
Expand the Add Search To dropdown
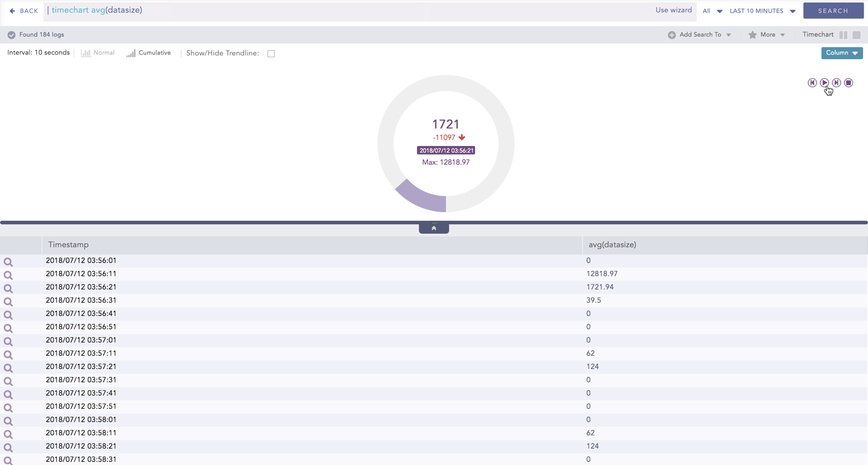pyautogui.click(x=700, y=35)
